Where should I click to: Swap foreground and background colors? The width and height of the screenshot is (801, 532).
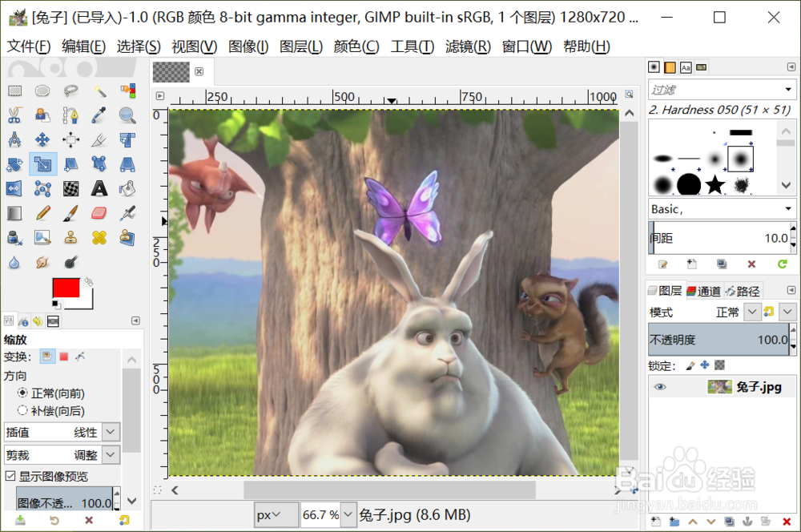[x=89, y=281]
